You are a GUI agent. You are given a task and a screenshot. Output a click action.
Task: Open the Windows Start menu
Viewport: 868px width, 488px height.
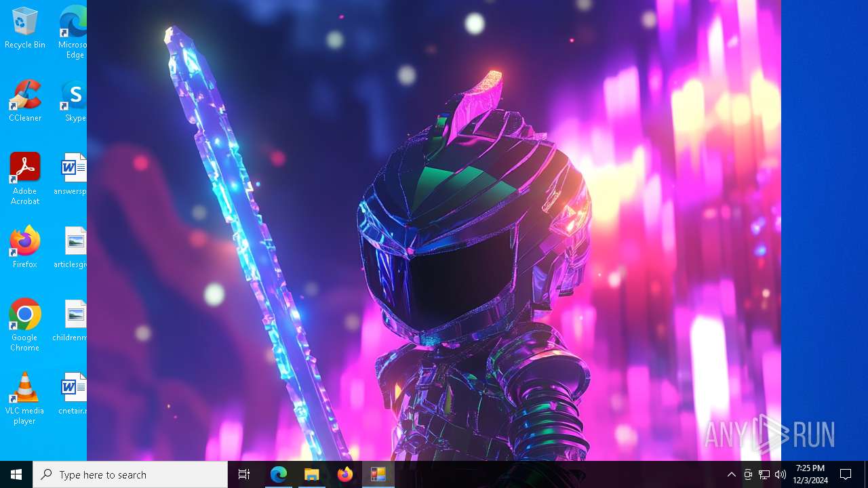pyautogui.click(x=16, y=474)
